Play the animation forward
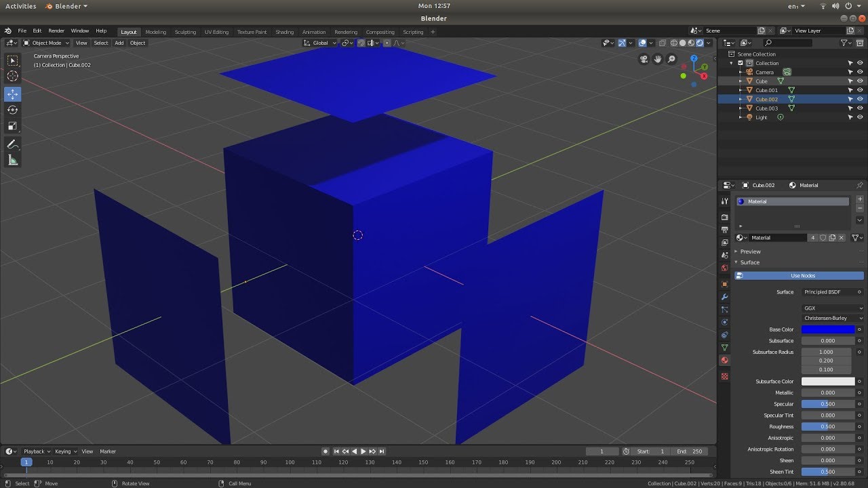 coord(363,451)
